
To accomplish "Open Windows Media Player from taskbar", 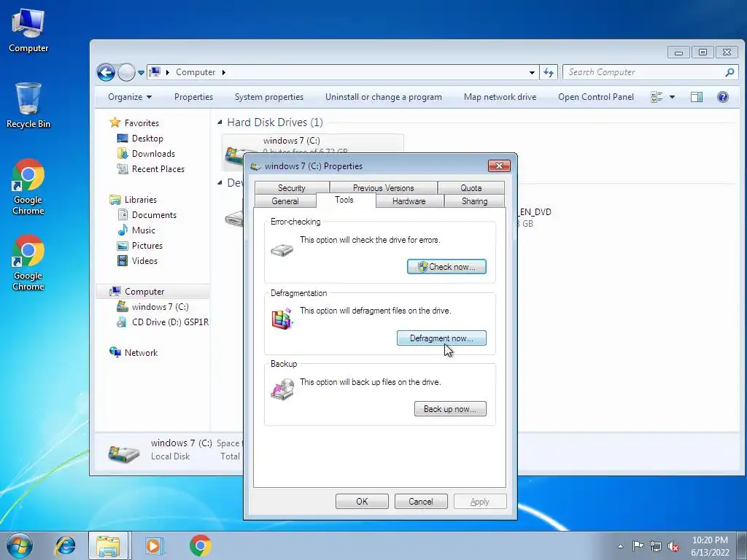I will (154, 545).
